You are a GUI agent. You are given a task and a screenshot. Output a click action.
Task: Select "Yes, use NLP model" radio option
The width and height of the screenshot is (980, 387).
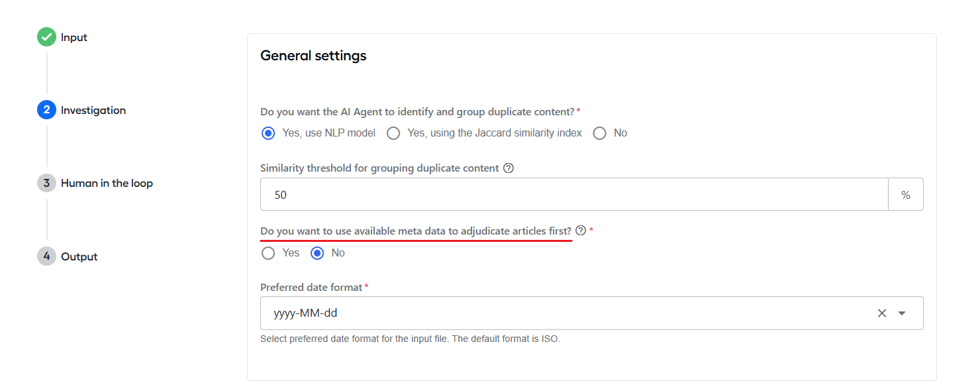[268, 133]
